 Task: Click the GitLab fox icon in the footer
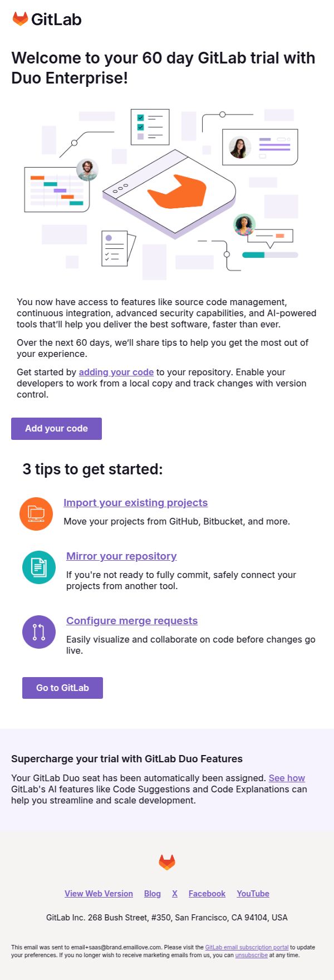[166, 861]
